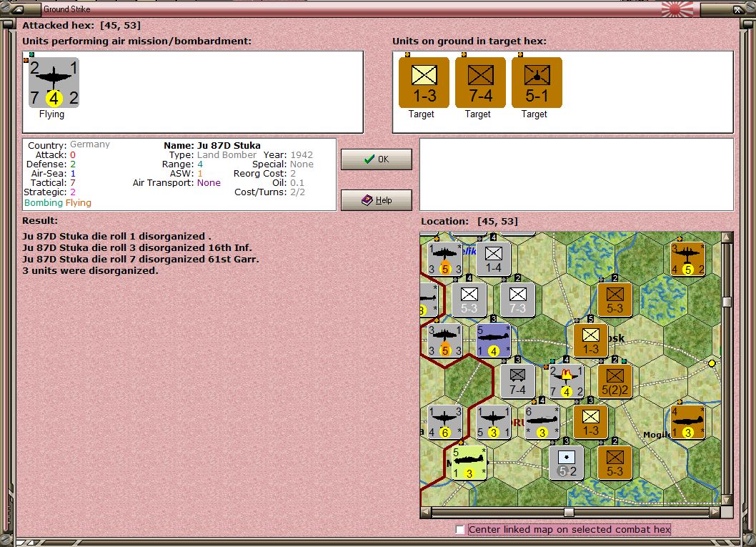Screen dimensions: 756x547
Task: Click the map scroll down arrow
Action: [x=727, y=500]
